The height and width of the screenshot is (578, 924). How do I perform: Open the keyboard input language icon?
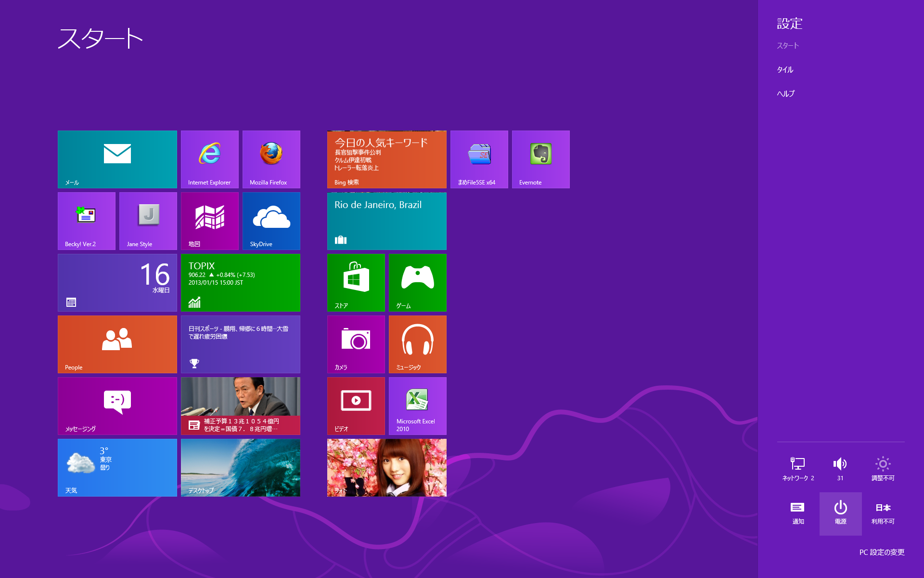click(883, 513)
